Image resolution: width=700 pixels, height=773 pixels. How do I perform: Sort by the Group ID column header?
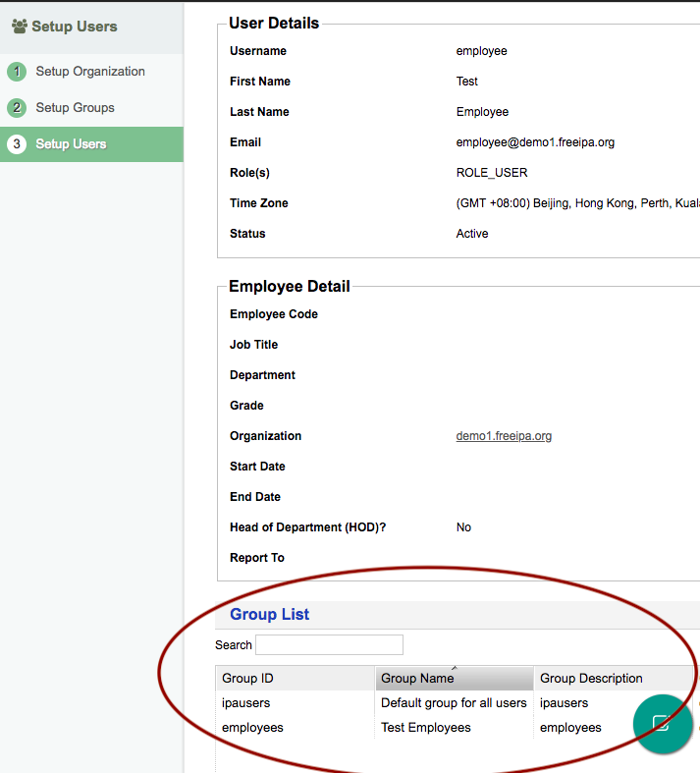[x=247, y=679]
